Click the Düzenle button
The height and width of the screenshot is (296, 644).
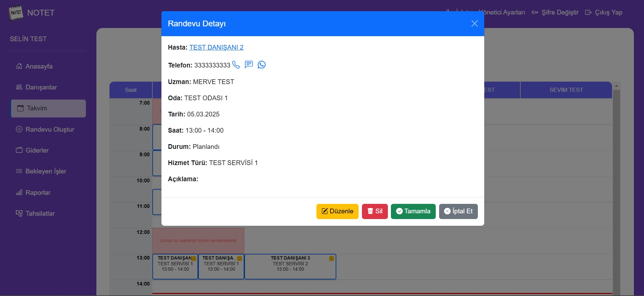coord(337,211)
